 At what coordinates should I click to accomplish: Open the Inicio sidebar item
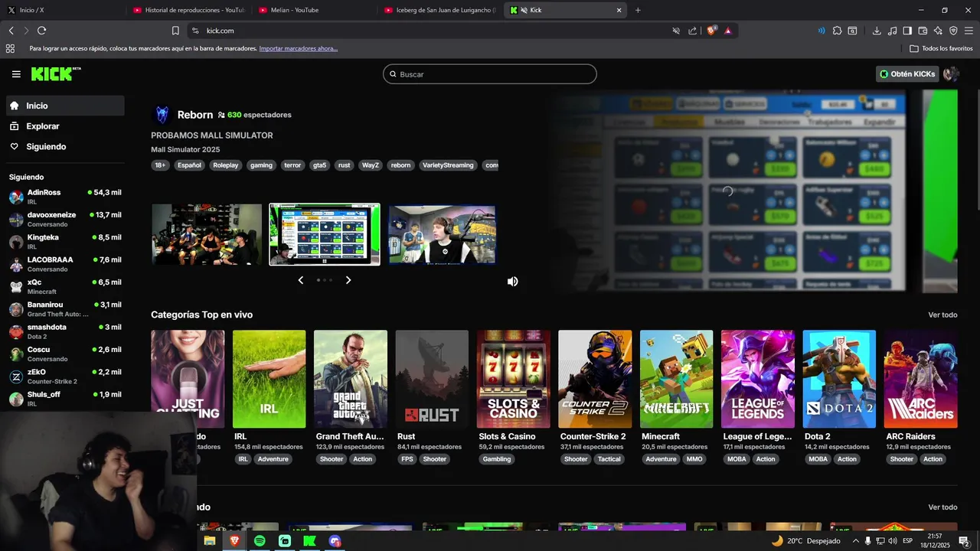65,106
